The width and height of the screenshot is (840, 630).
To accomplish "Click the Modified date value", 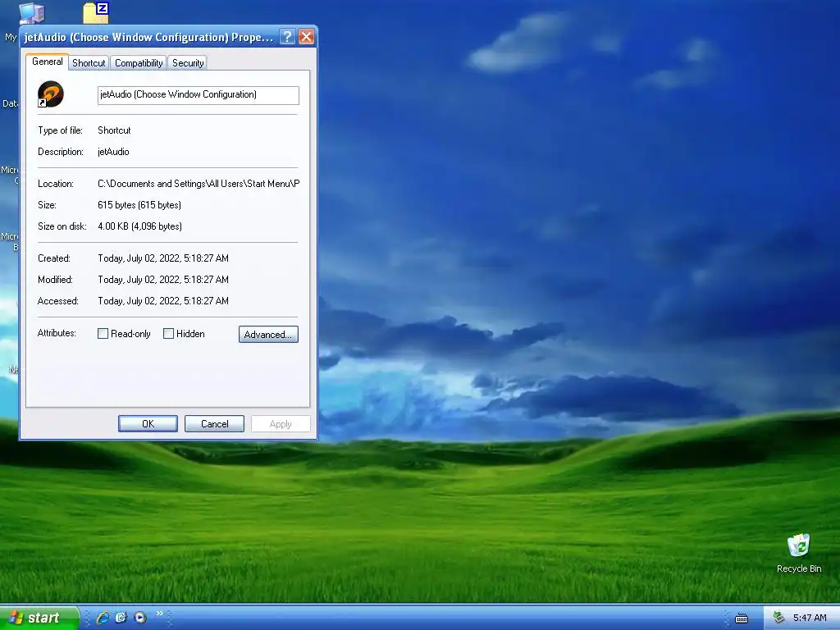I will pos(163,280).
